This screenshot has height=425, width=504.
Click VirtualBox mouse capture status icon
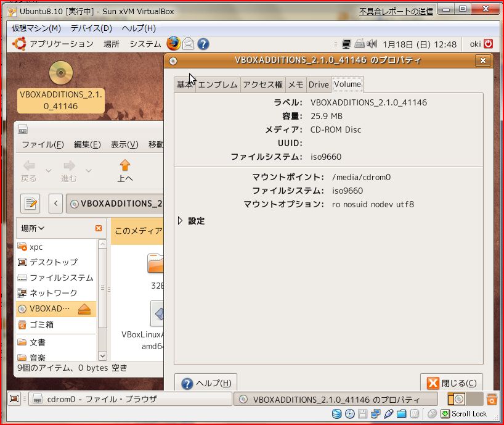(x=433, y=414)
